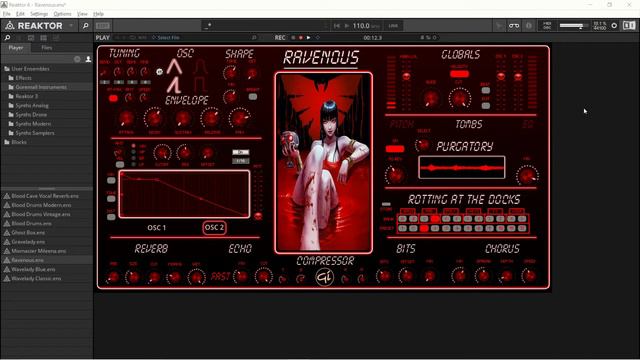This screenshot has height=360, width=640.
Task: Select the lower pink ramp waveform in OSC
Action: coord(174,85)
